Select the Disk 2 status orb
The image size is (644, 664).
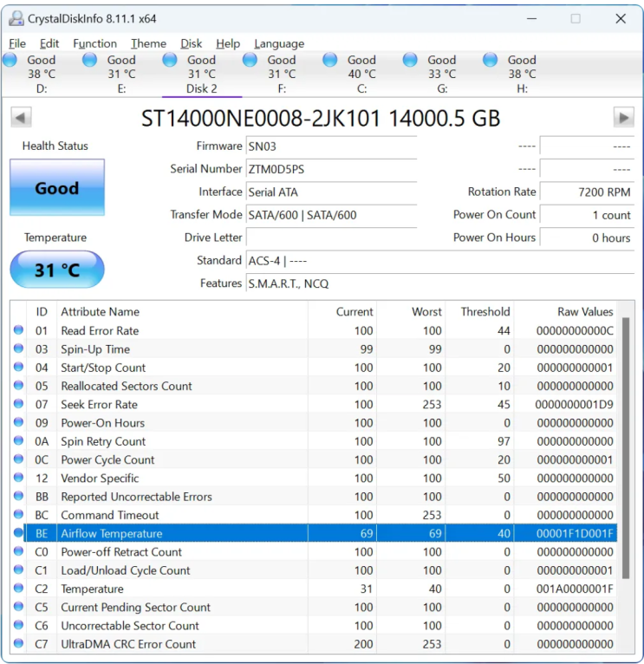click(170, 60)
